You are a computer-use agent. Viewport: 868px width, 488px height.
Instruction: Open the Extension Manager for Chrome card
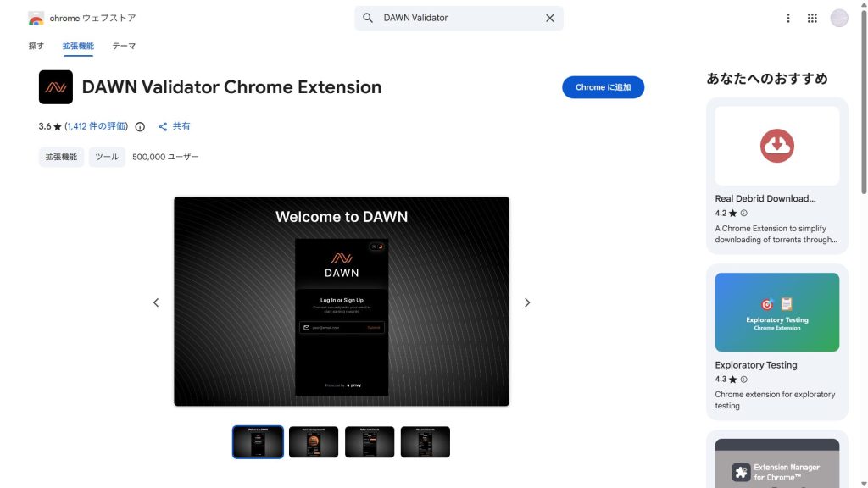776,463
